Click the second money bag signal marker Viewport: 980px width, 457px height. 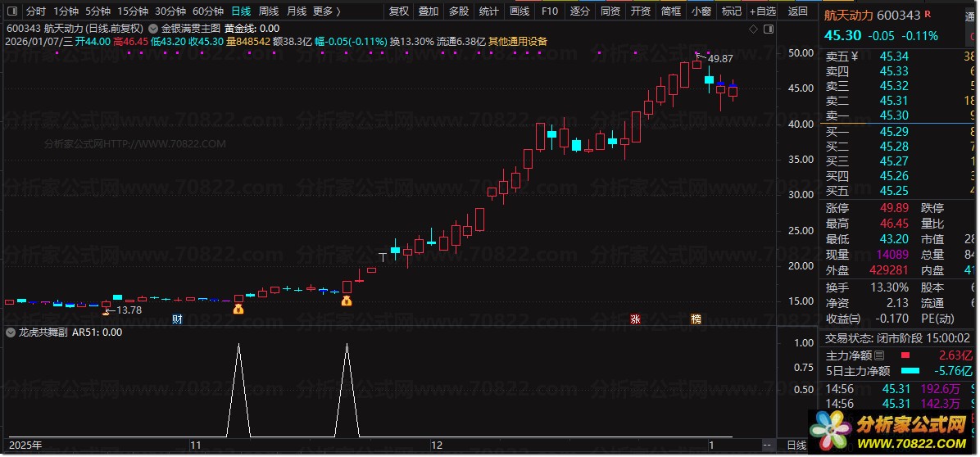pyautogui.click(x=347, y=301)
